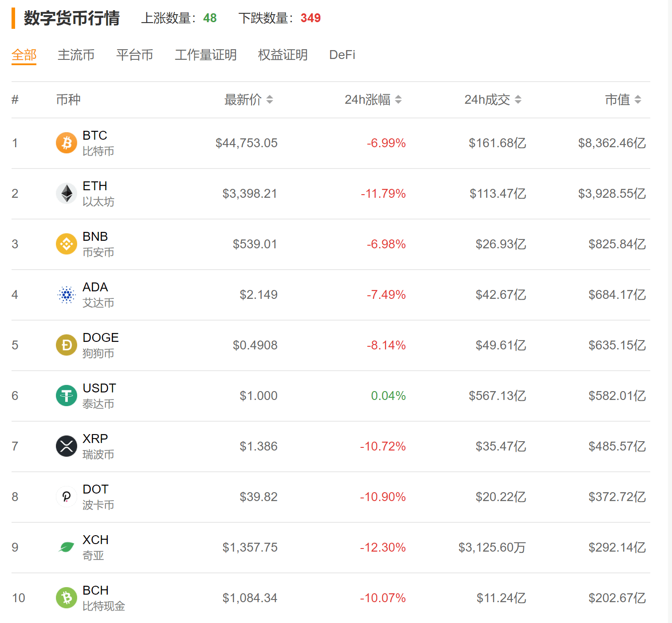This screenshot has width=672, height=623.
Task: Click the XRP Ripple coin icon
Action: pyautogui.click(x=66, y=446)
